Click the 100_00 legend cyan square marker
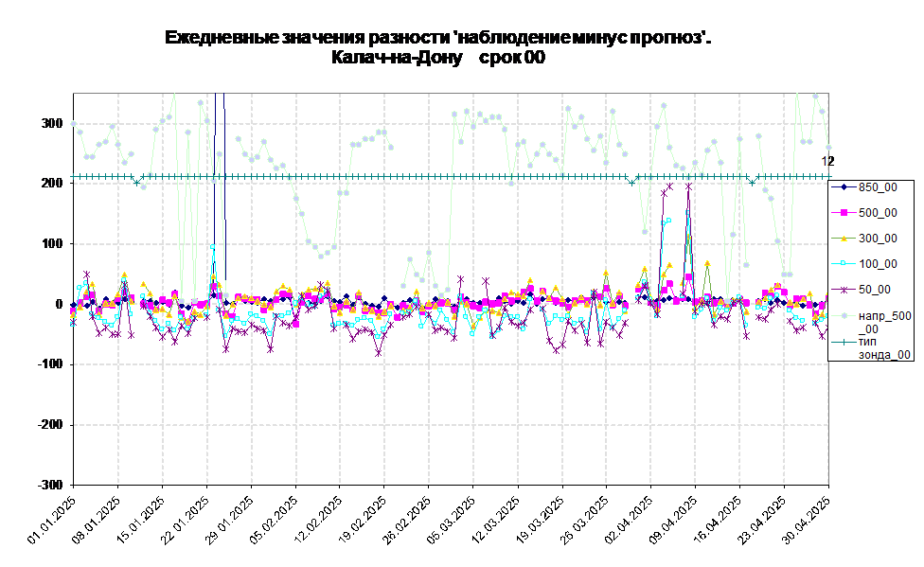 [x=844, y=263]
